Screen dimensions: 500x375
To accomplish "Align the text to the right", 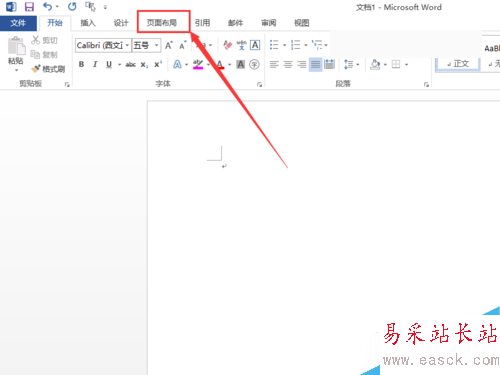I will [302, 64].
